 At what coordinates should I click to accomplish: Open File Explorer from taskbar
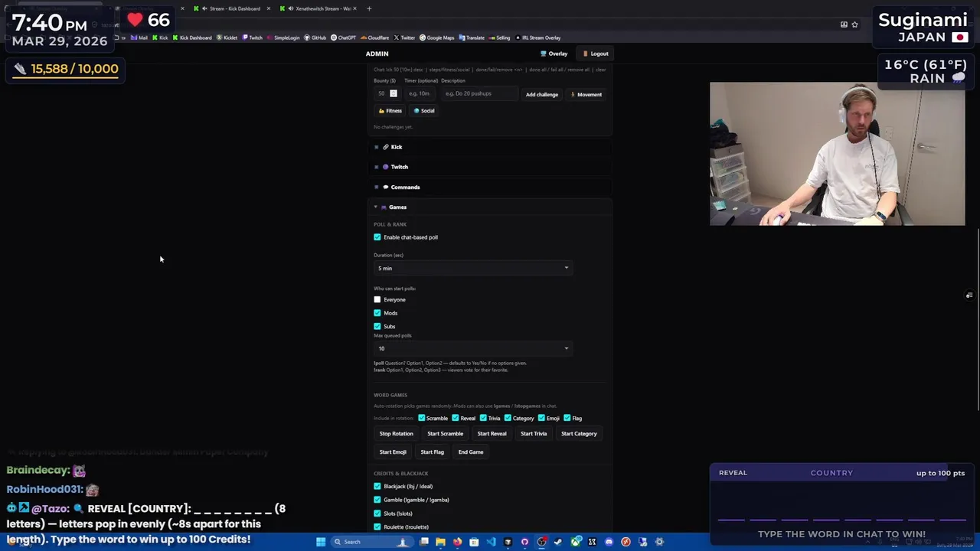click(x=440, y=542)
